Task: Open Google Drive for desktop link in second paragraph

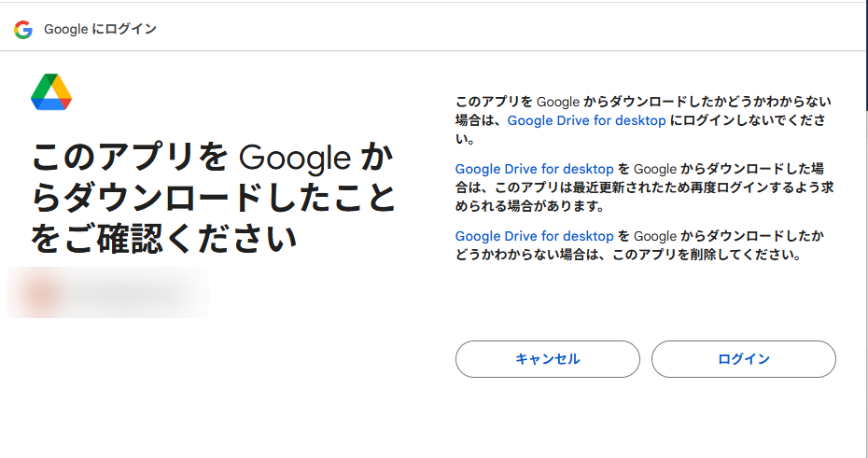Action: (x=534, y=169)
